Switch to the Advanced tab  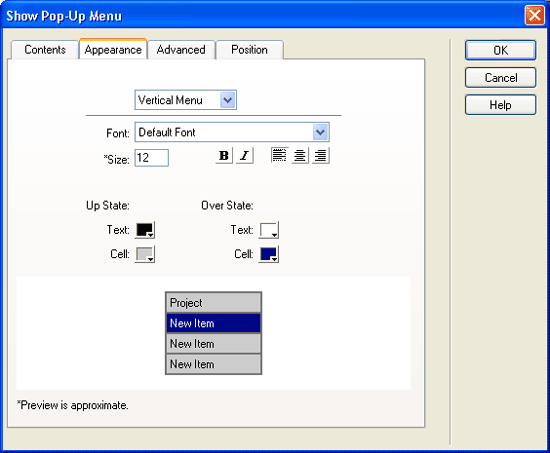click(181, 50)
